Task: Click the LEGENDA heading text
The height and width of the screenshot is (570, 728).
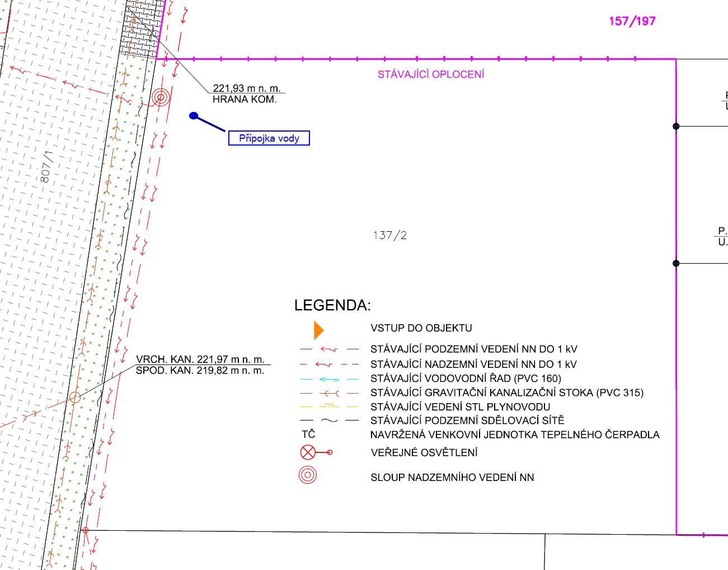Action: click(x=332, y=305)
